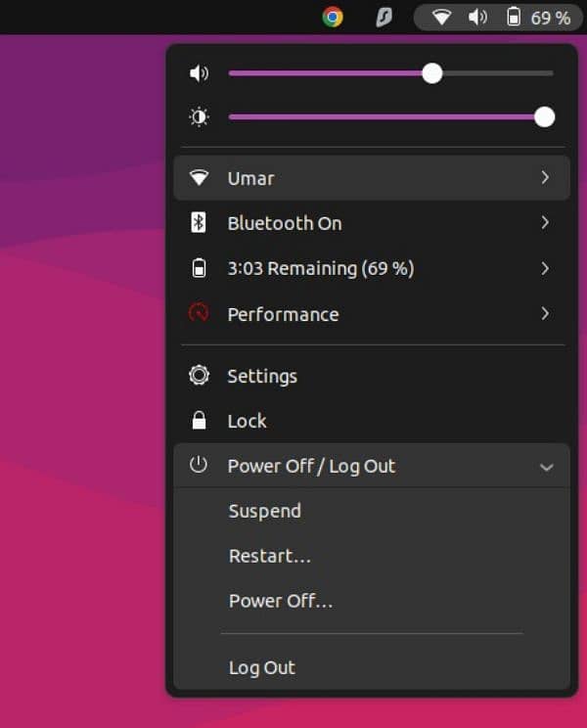Screen dimensions: 587x728
Task: Click the volume slider handle
Action: click(431, 73)
